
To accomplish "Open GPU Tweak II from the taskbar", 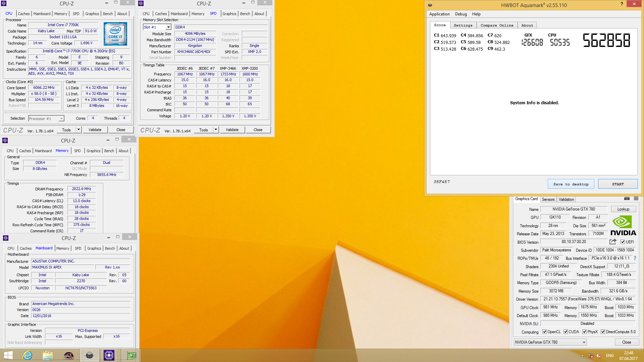I will [x=69, y=355].
